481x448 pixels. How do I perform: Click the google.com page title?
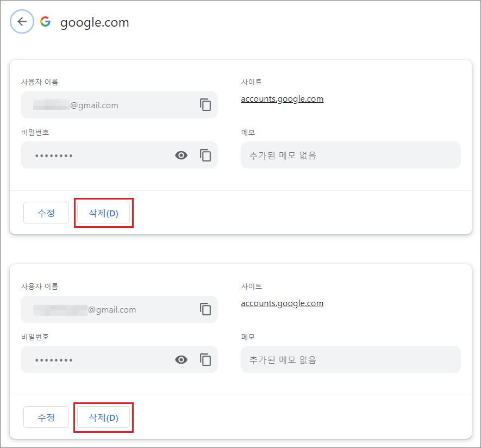[95, 22]
